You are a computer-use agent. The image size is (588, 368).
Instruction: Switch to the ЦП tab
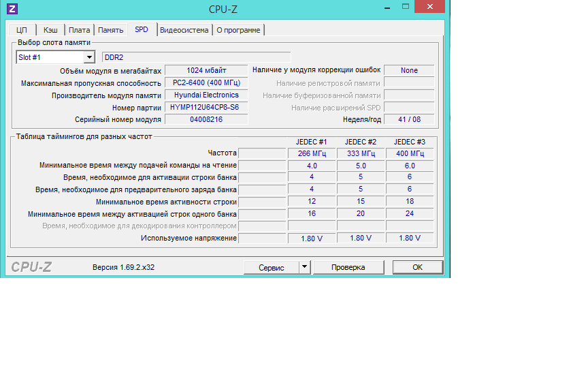[22, 30]
